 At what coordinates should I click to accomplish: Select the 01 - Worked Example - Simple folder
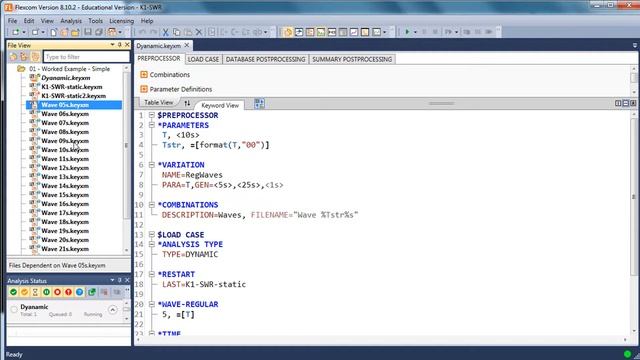[69, 69]
